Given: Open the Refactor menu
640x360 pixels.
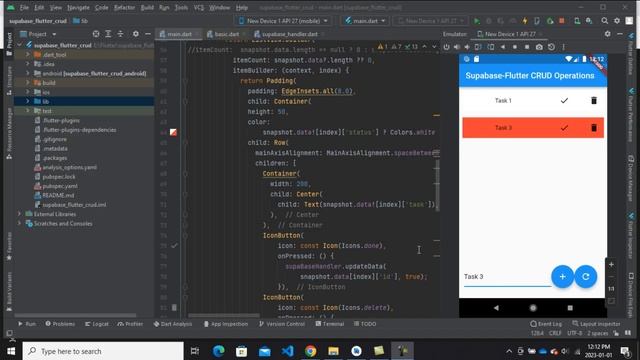Looking at the screenshot, I should pyautogui.click(x=124, y=7).
